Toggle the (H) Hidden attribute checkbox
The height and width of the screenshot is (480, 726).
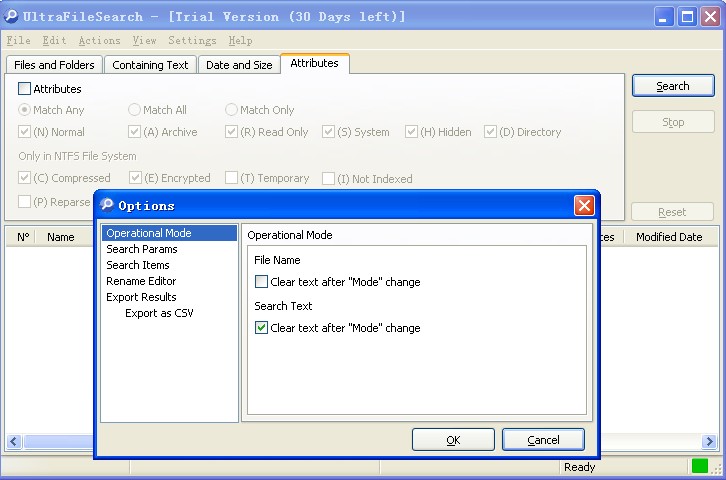point(411,132)
